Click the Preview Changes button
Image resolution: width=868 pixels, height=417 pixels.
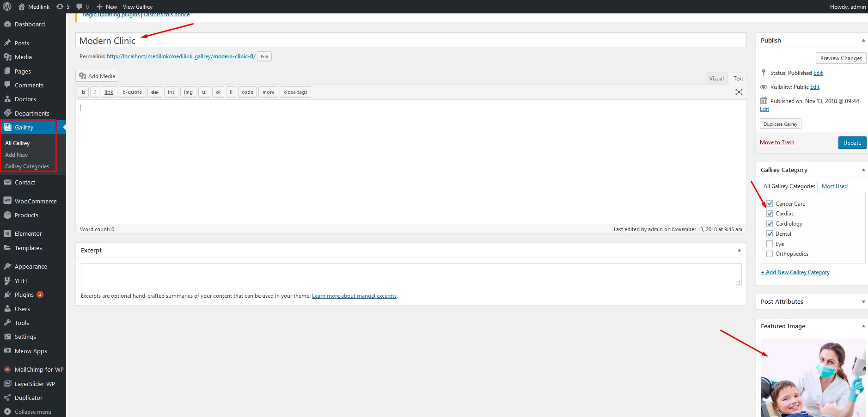[x=841, y=58]
